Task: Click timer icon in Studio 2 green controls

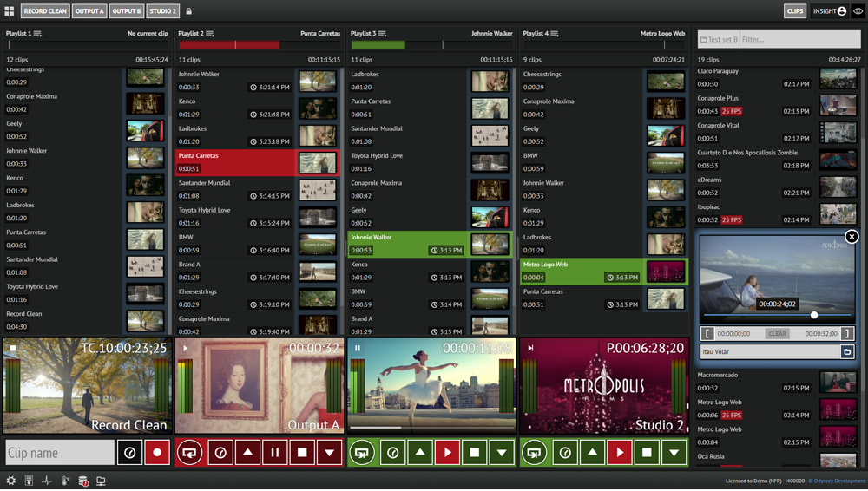Action: click(565, 453)
